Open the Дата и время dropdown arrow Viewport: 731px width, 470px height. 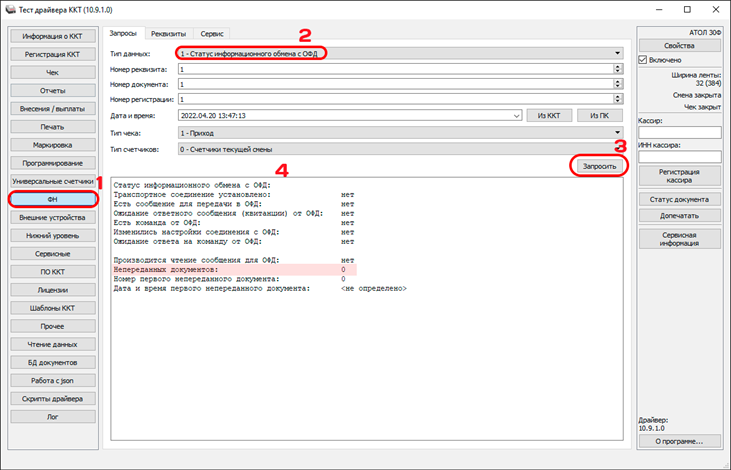click(516, 116)
